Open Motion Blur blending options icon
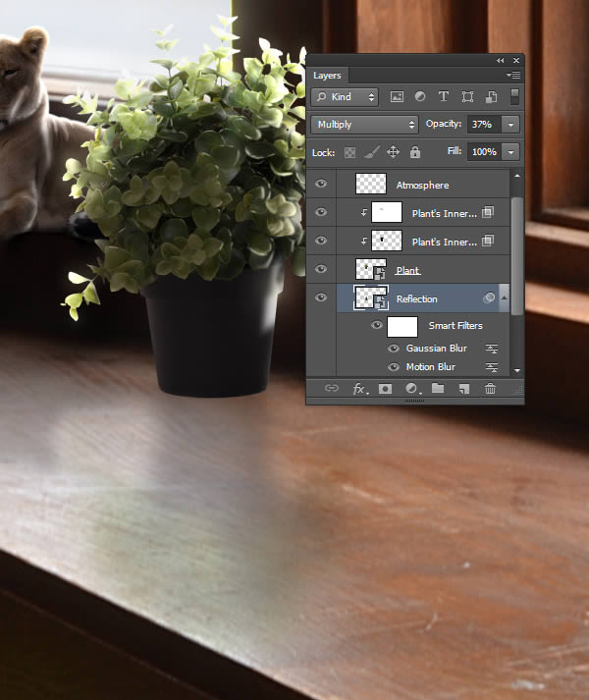Image resolution: width=589 pixels, height=700 pixels. click(x=492, y=367)
